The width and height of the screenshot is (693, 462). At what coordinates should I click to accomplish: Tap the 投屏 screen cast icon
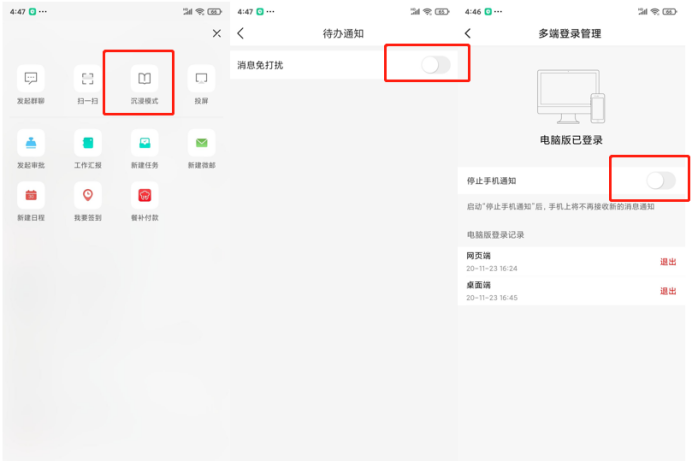pyautogui.click(x=201, y=78)
